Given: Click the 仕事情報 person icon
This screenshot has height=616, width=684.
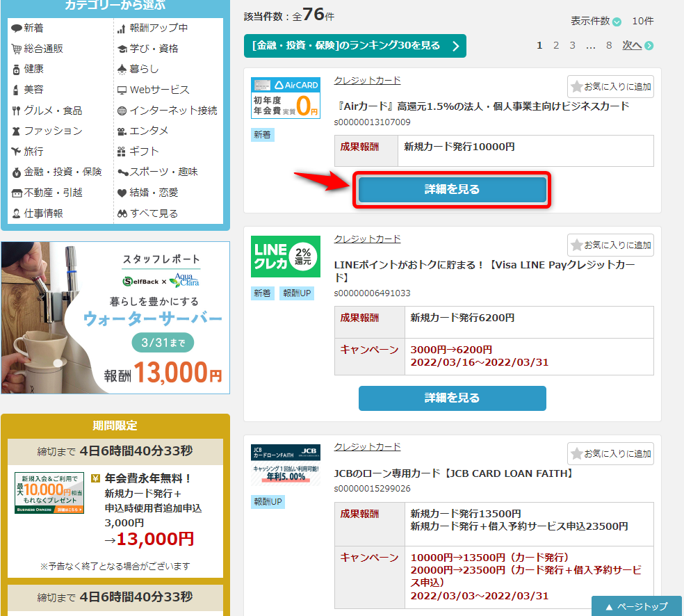Looking at the screenshot, I should 17,213.
